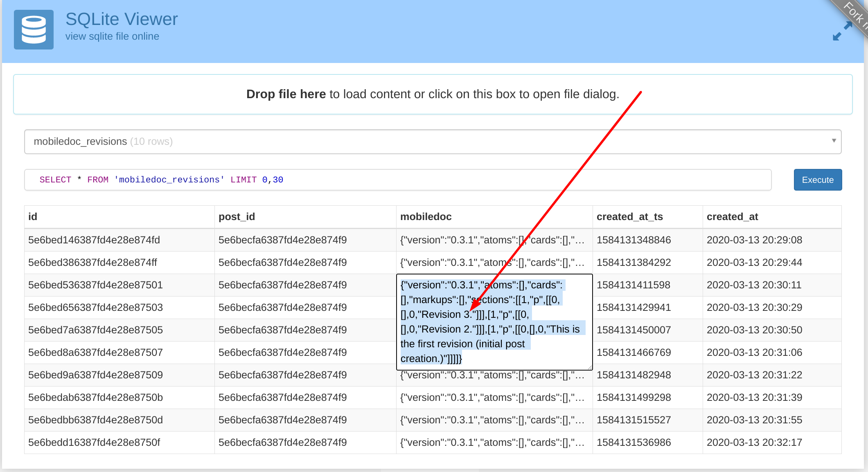The height and width of the screenshot is (472, 868).
Task: Click the id column header
Action: [x=119, y=217]
